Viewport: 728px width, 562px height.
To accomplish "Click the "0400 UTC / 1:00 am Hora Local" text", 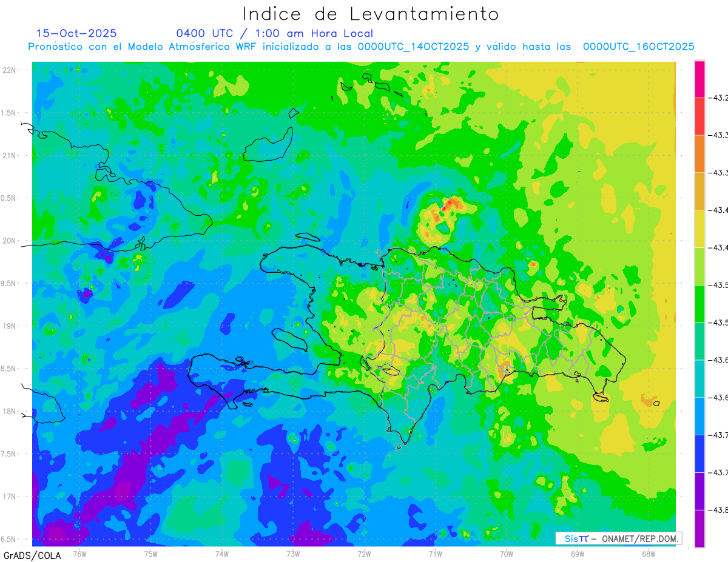I will coord(274,33).
